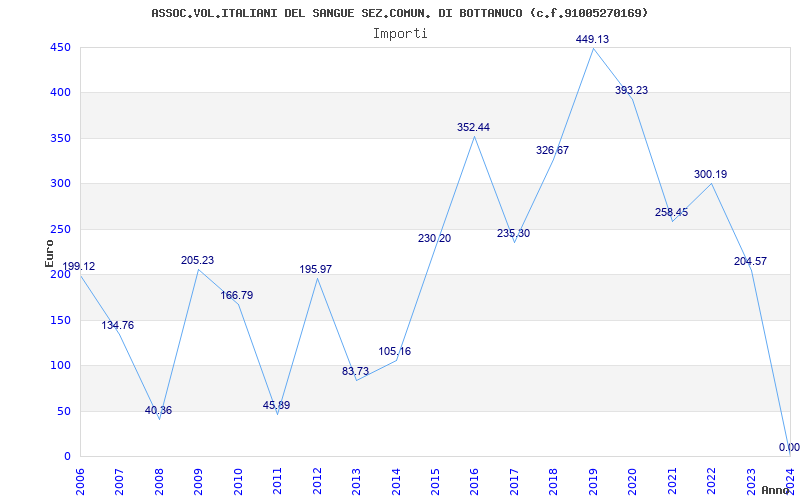Click the 300.19 data label
The width and height of the screenshot is (800, 500).
[x=711, y=174]
